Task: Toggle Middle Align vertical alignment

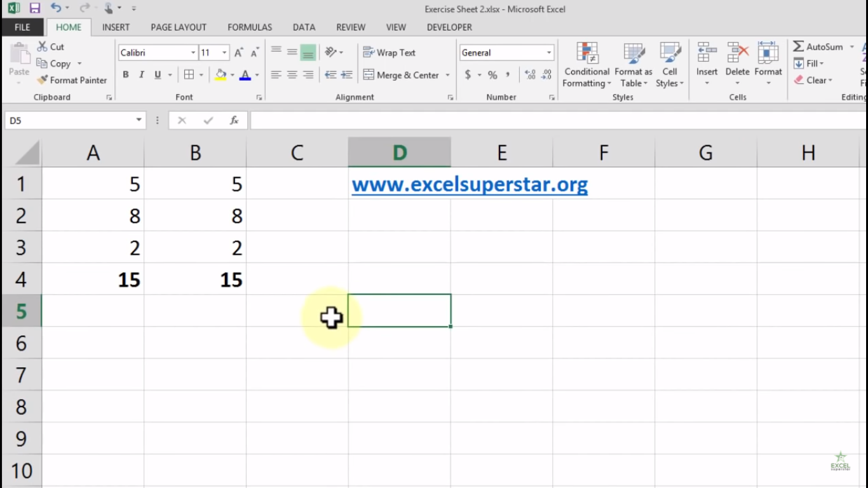Action: tap(292, 52)
